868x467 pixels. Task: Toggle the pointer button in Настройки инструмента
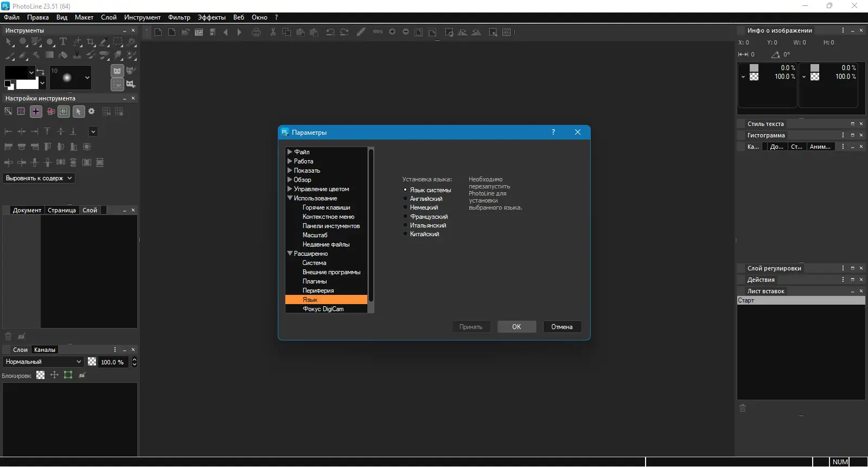coord(78,111)
